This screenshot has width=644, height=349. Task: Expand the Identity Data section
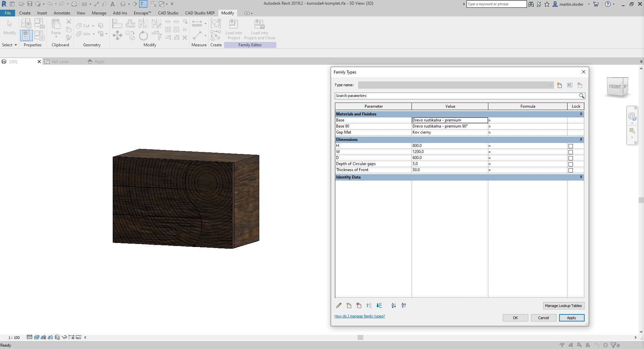point(581,177)
